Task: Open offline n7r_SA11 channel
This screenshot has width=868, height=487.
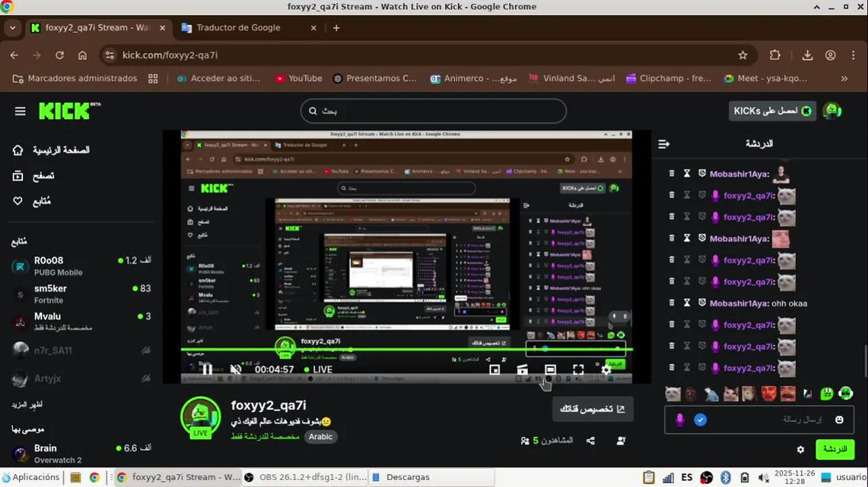Action: tap(82, 350)
